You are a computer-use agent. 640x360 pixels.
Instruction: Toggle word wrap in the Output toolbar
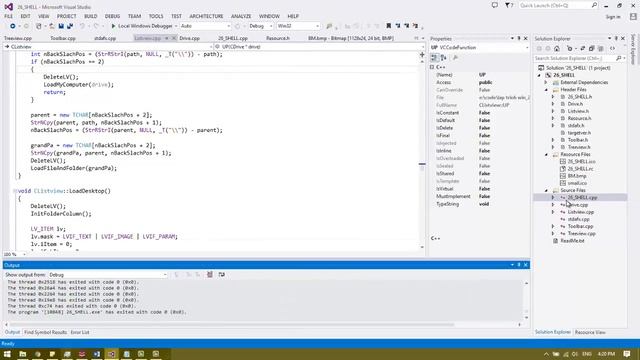[222, 275]
